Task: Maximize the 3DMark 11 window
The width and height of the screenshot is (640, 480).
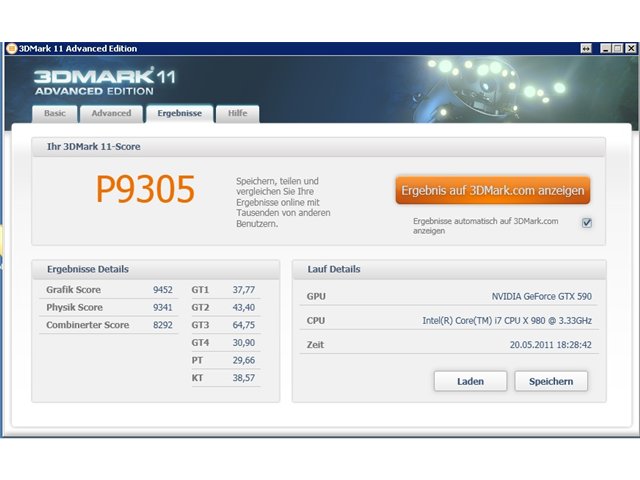Action: (x=618, y=49)
